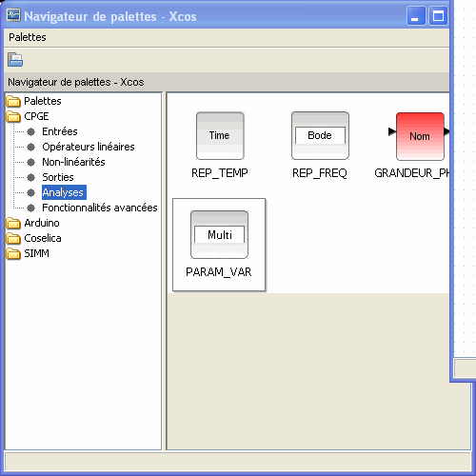Select the REP_TEMP Time block
This screenshot has width=476, height=476.
click(220, 136)
